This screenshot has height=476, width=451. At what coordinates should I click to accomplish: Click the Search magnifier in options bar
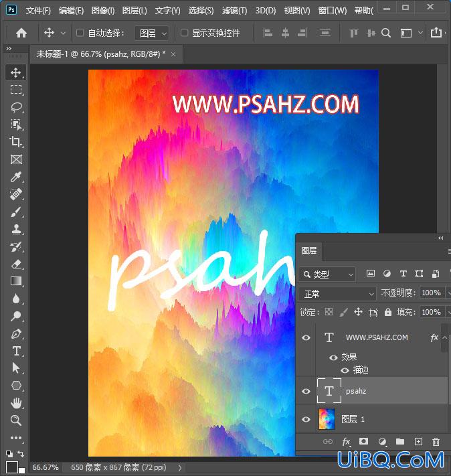tap(386, 33)
